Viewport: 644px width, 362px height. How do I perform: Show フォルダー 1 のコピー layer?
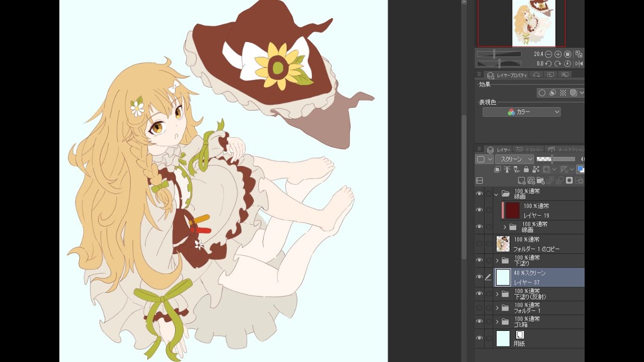coord(479,244)
